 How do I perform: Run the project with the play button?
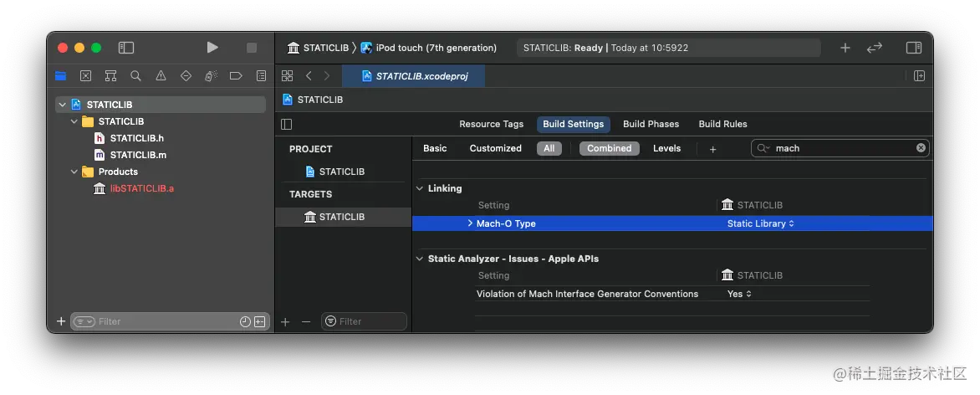click(212, 48)
